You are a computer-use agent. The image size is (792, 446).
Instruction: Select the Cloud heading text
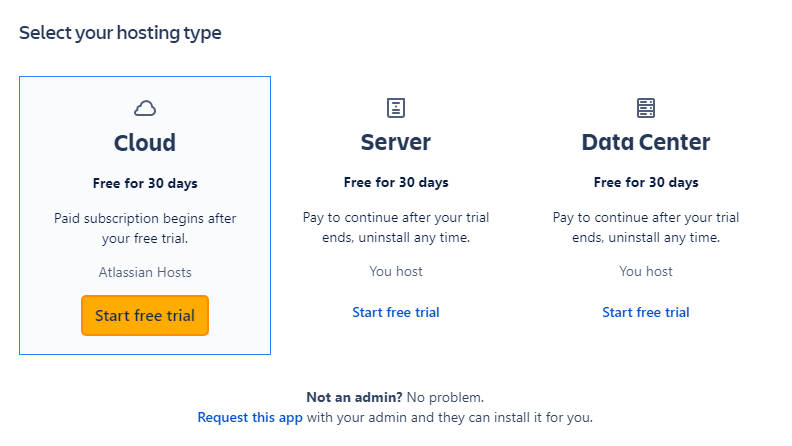(x=145, y=142)
